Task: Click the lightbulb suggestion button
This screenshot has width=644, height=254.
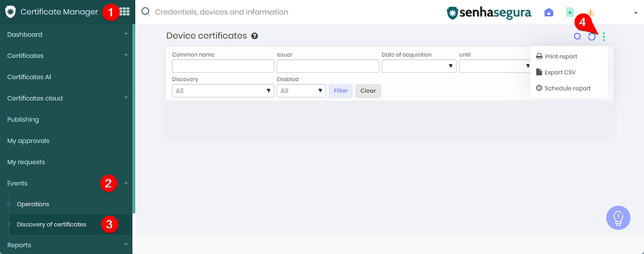Action: 618,218
